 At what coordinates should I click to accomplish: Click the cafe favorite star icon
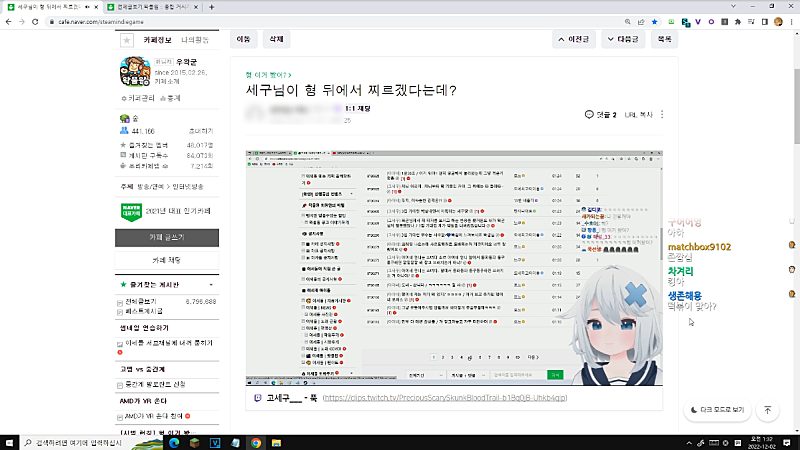pos(126,41)
